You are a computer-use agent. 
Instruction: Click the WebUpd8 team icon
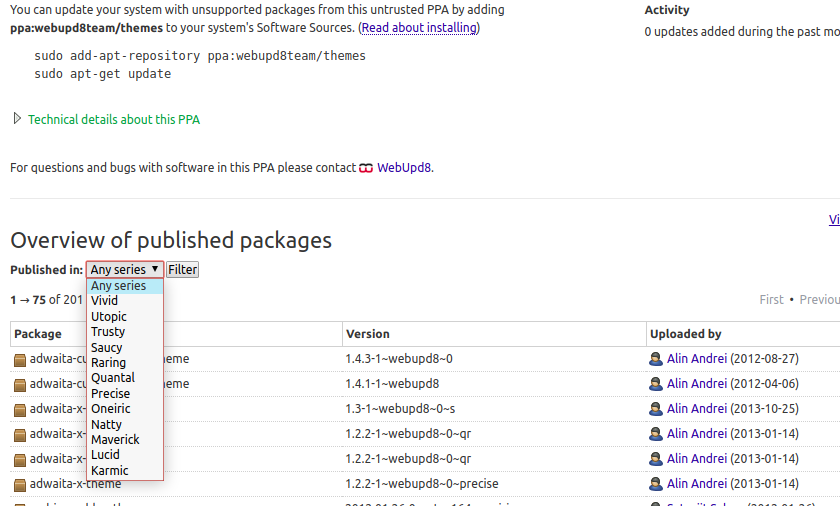coord(365,168)
